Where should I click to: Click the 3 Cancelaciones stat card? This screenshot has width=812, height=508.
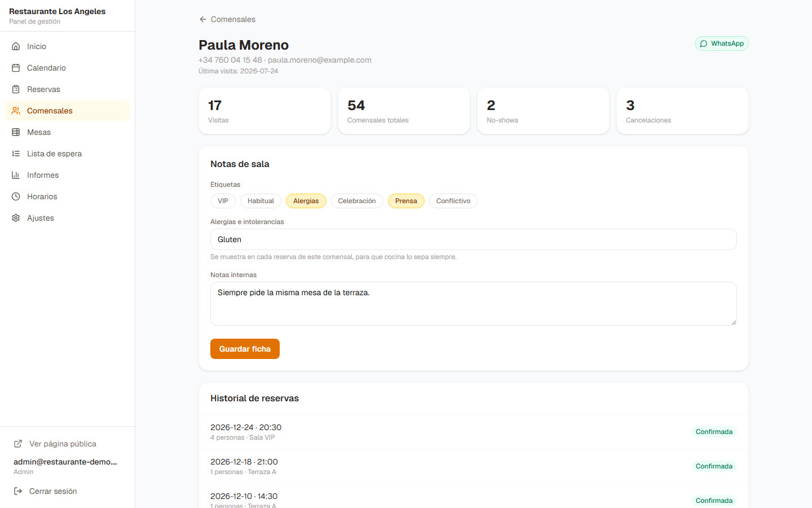682,111
